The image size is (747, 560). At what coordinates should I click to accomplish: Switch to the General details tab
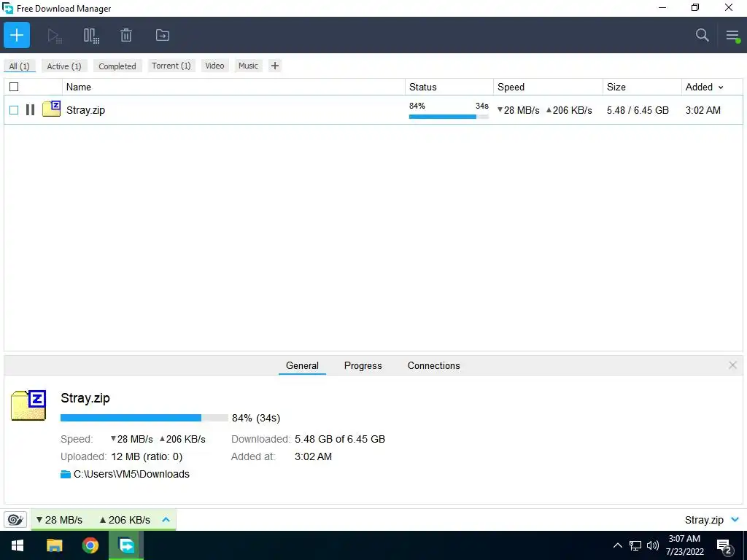click(302, 366)
